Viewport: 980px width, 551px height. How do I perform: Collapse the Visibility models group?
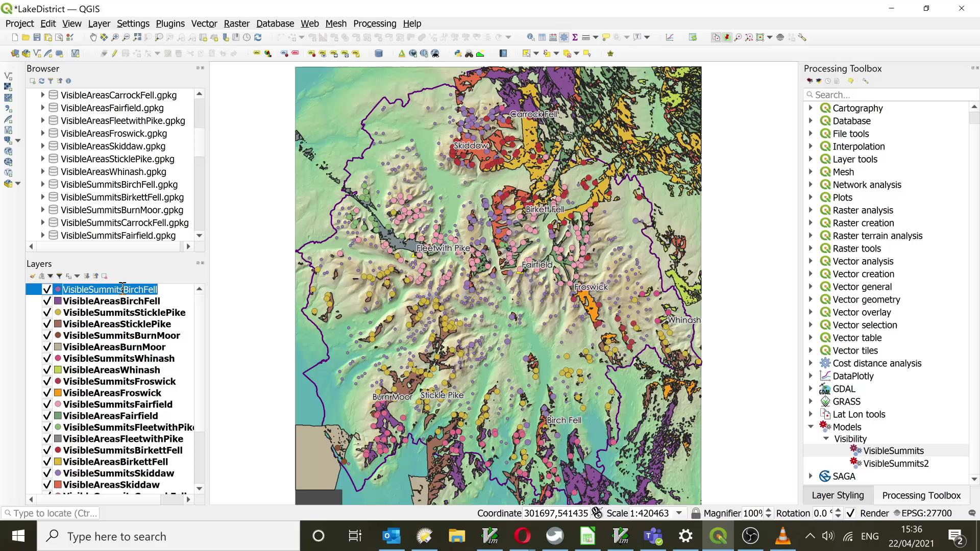click(x=828, y=439)
